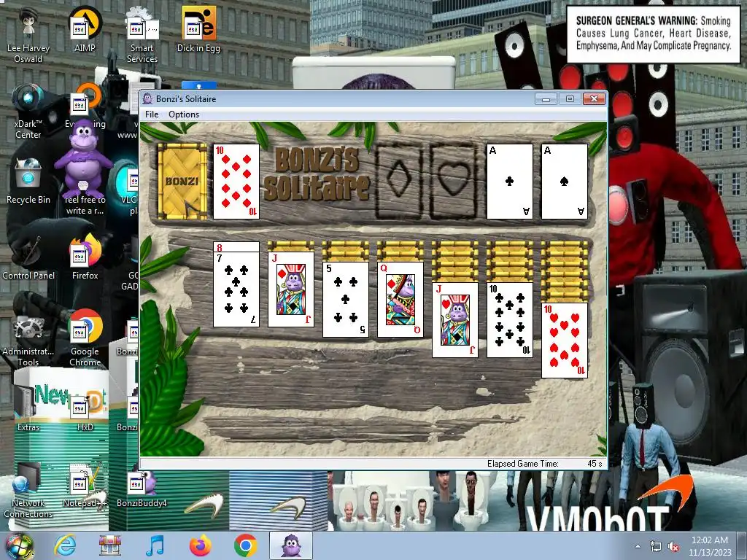Select the 7 of clubs card
This screenshot has height=560, width=747.
236,289
